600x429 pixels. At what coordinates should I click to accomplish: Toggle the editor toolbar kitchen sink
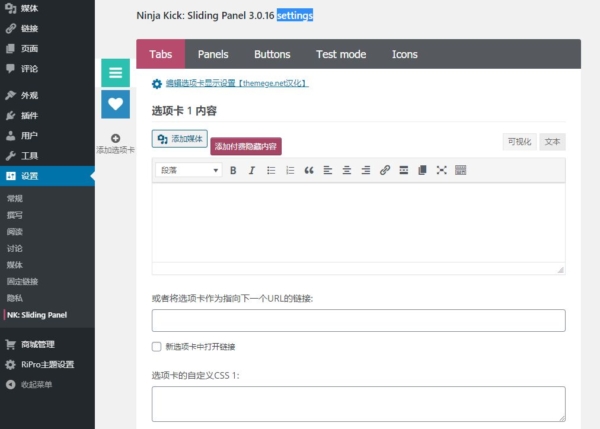click(x=461, y=170)
